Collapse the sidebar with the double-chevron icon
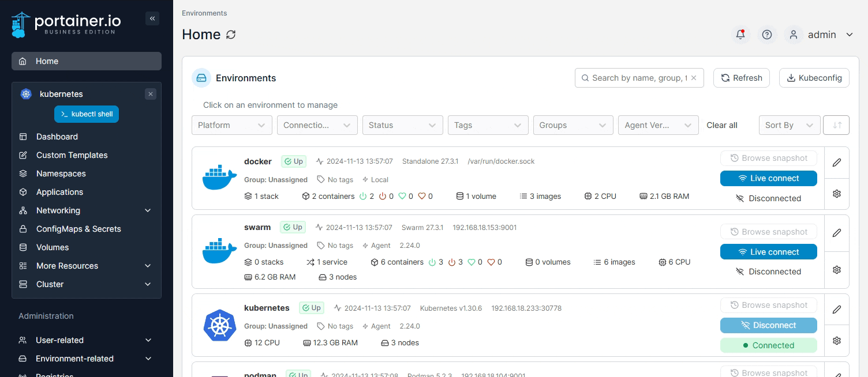This screenshot has width=868, height=377. pos(152,18)
